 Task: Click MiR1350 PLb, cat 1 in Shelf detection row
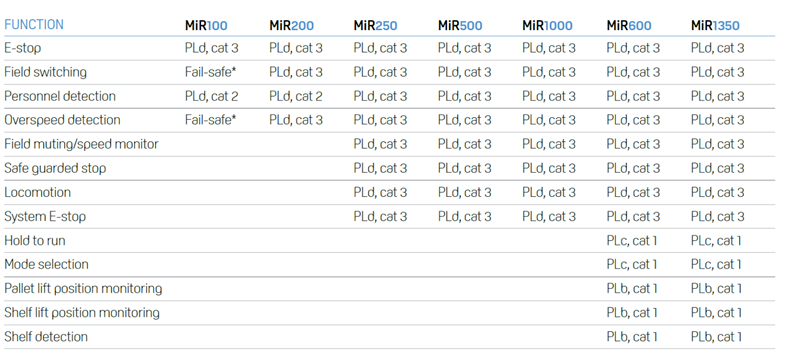(716, 337)
